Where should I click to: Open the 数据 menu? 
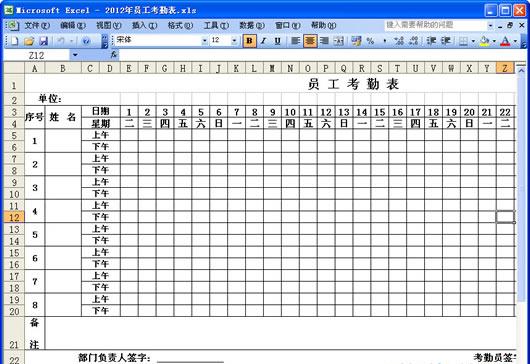tap(252, 25)
